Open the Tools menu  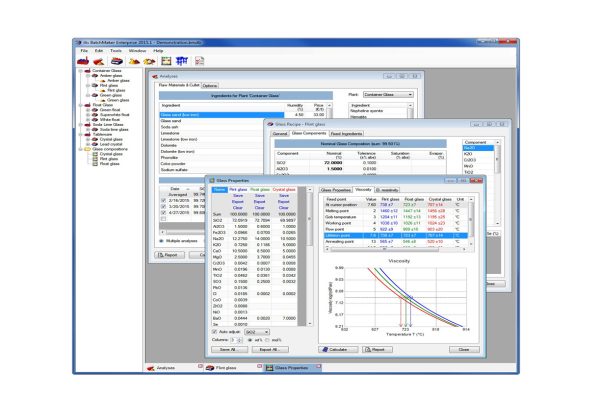pos(116,51)
